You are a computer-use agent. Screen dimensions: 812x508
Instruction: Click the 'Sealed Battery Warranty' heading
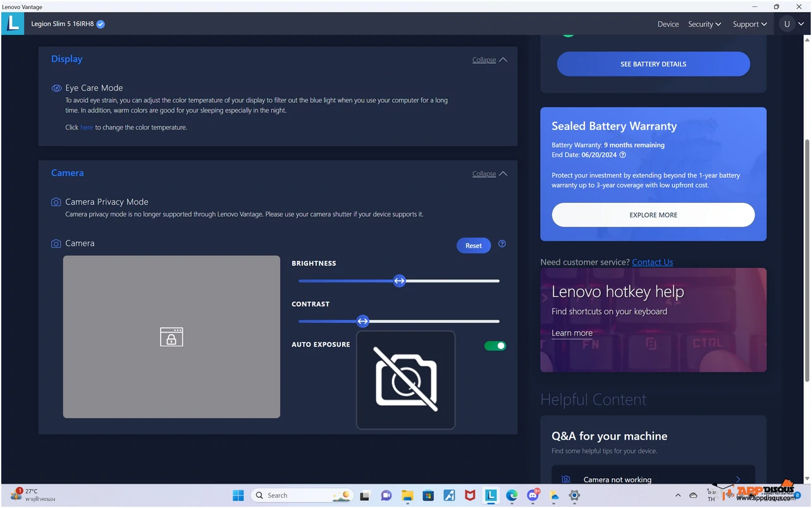[x=614, y=126]
